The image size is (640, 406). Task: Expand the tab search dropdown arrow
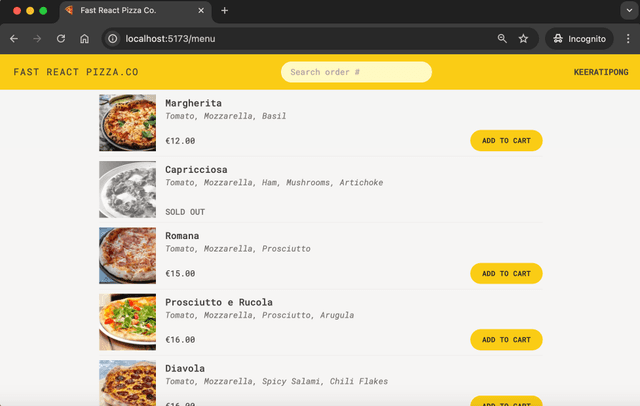click(x=629, y=11)
